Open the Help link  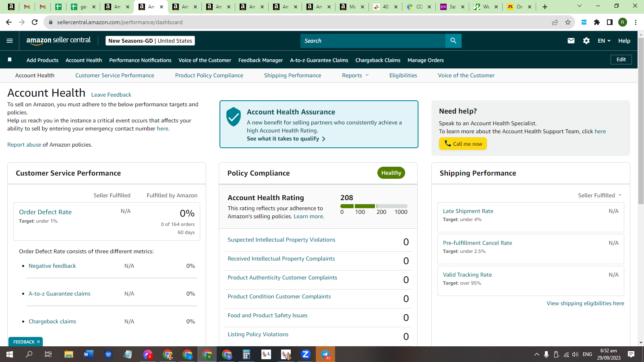click(624, 41)
